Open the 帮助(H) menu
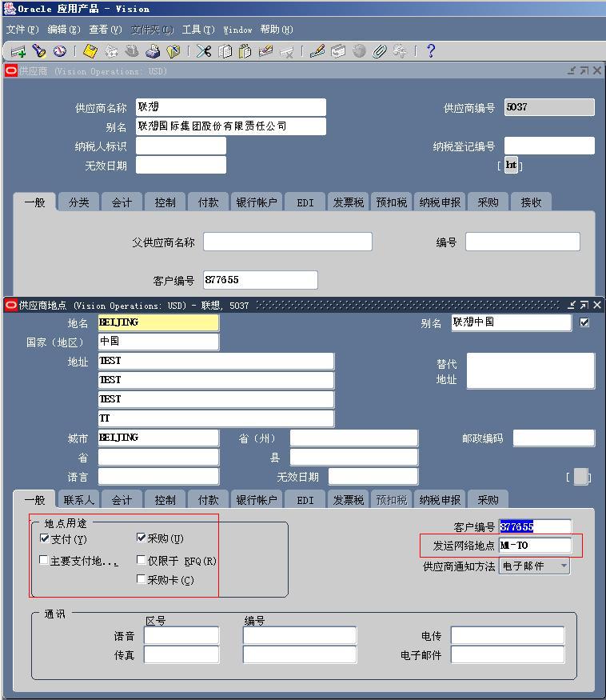This screenshot has height=700, width=606. [x=277, y=30]
